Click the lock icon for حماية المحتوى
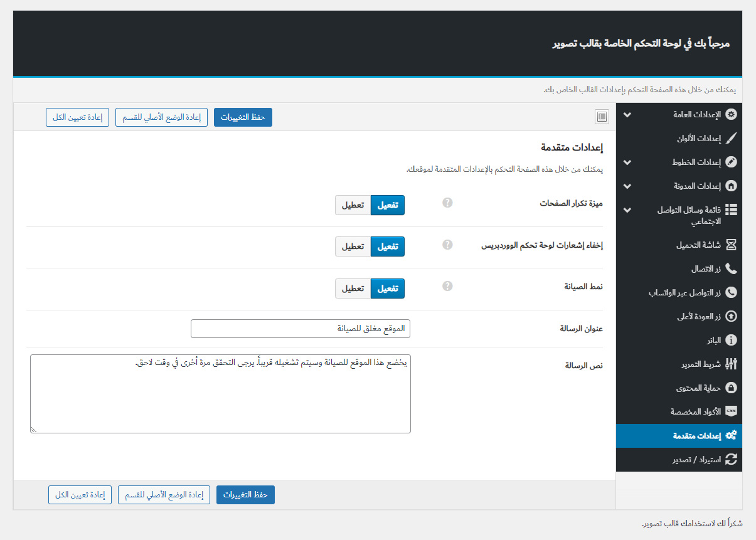756x540 pixels. (731, 388)
